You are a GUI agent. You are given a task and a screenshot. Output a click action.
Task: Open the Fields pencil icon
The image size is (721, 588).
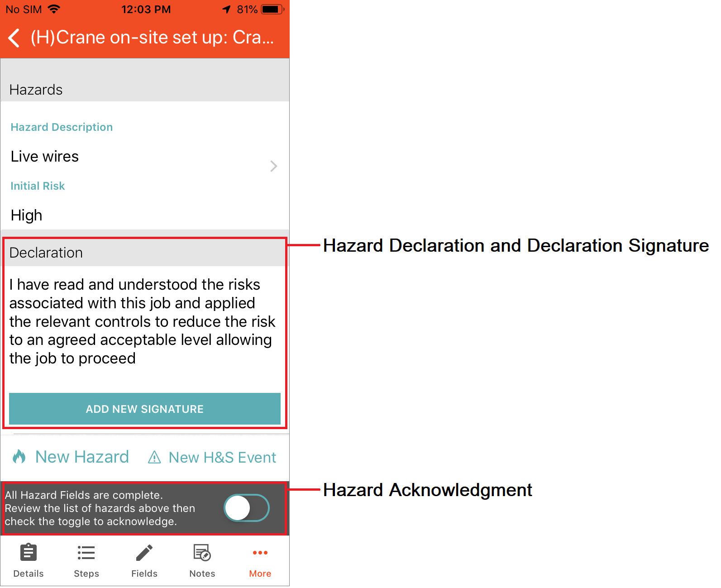pos(144,553)
